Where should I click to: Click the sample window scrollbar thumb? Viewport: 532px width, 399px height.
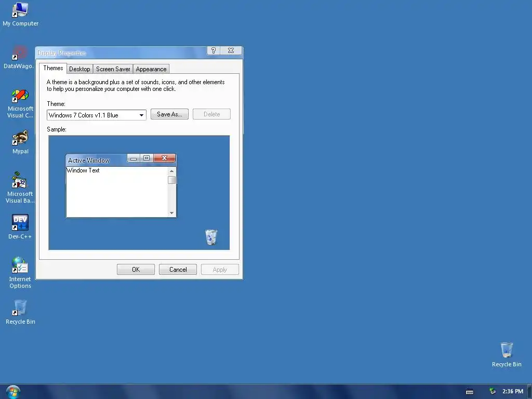[x=171, y=180]
